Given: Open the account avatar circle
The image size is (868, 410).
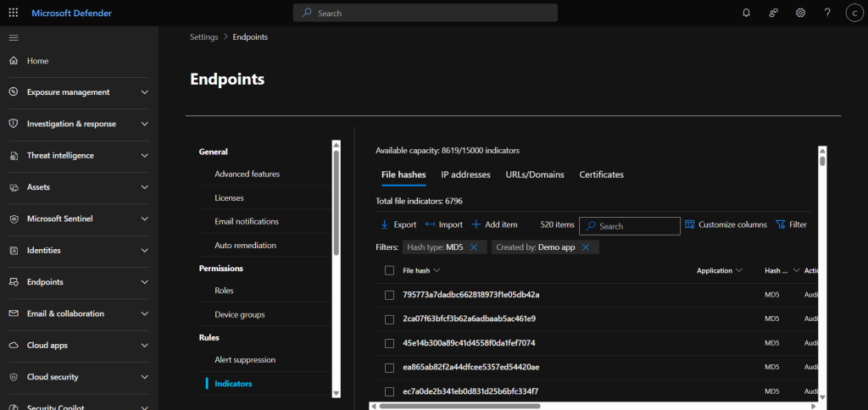Looking at the screenshot, I should pyautogui.click(x=854, y=13).
